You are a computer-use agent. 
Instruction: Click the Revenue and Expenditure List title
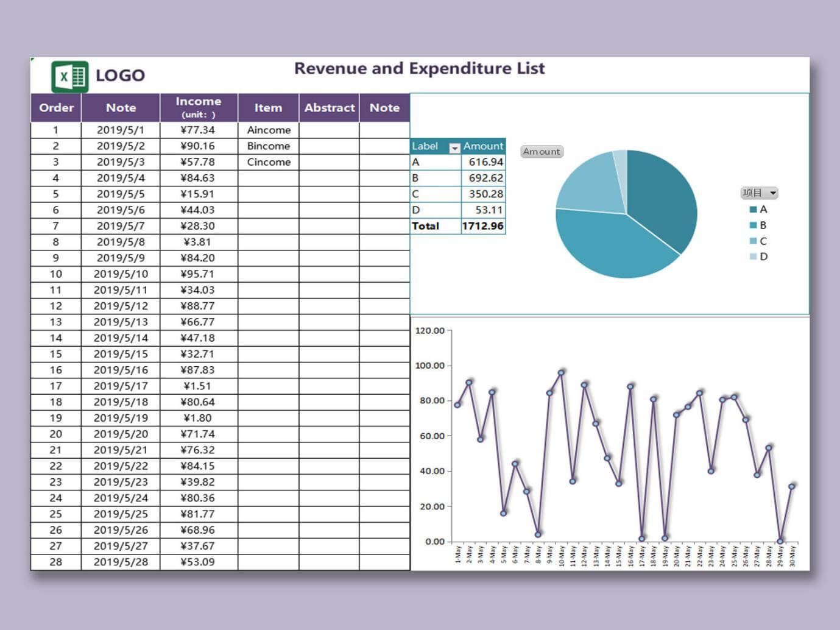(x=420, y=68)
